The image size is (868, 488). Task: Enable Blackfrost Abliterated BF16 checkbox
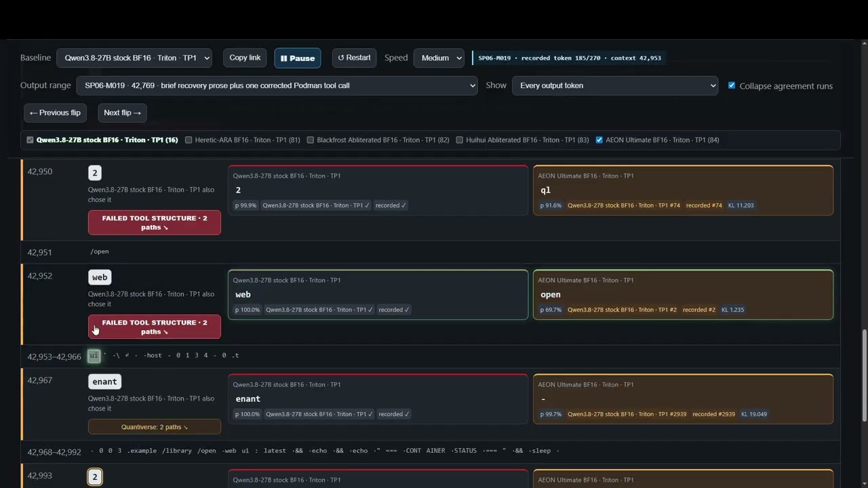point(311,140)
